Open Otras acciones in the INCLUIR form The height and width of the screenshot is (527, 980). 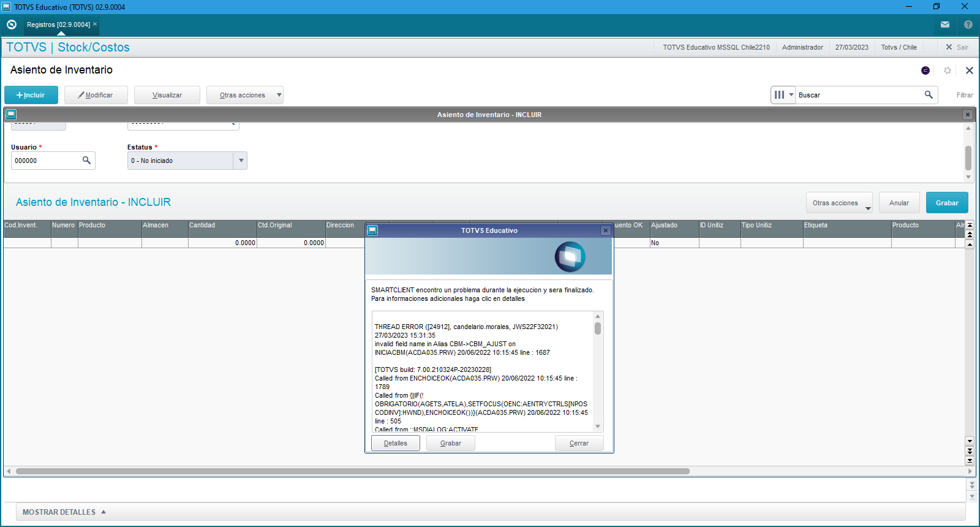click(x=840, y=203)
